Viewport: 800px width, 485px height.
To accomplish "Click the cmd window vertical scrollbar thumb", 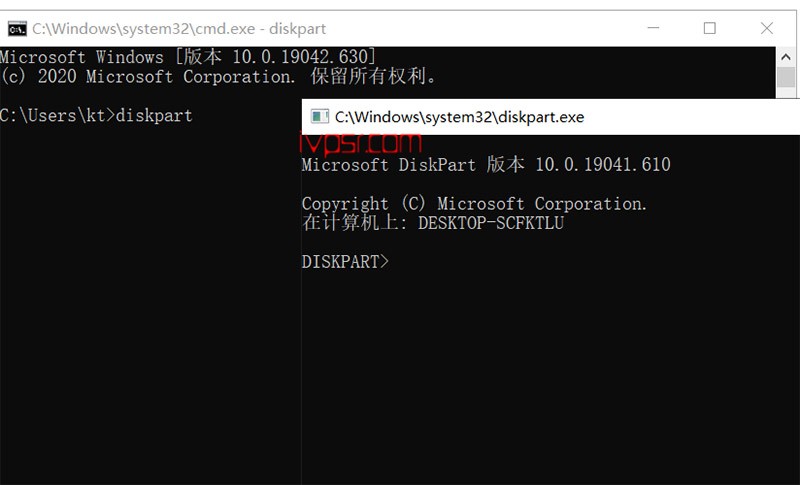I will [786, 78].
